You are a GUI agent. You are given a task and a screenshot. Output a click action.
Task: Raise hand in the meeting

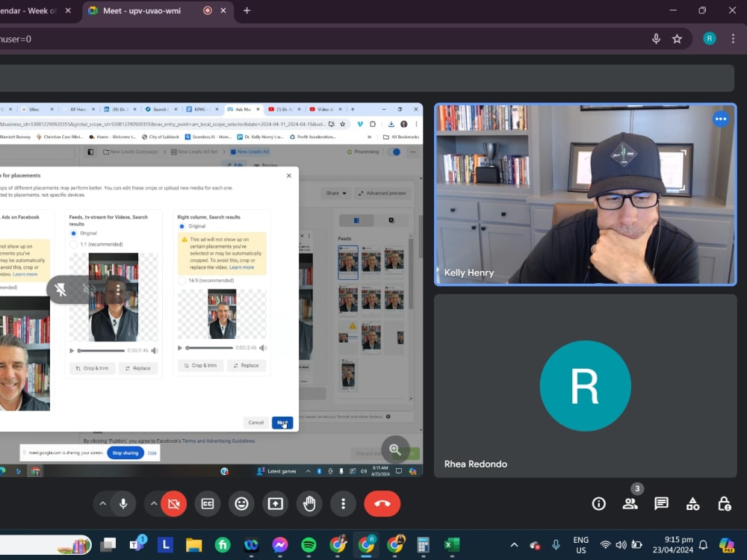pos(309,503)
